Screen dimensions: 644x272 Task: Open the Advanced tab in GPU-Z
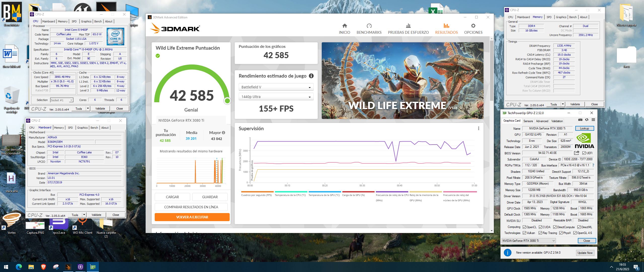(542, 121)
